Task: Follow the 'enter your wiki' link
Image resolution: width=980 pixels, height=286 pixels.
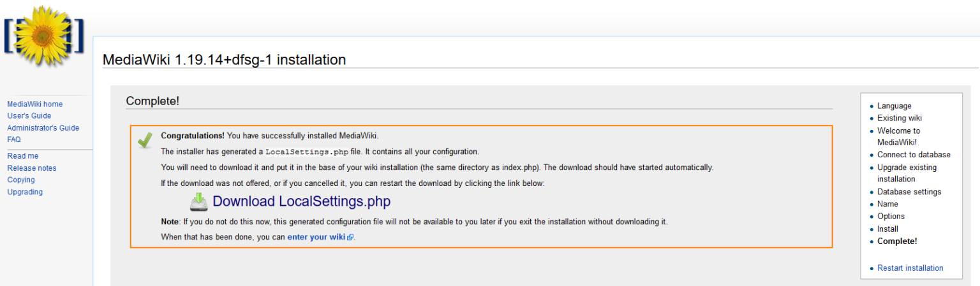Action: [x=316, y=237]
